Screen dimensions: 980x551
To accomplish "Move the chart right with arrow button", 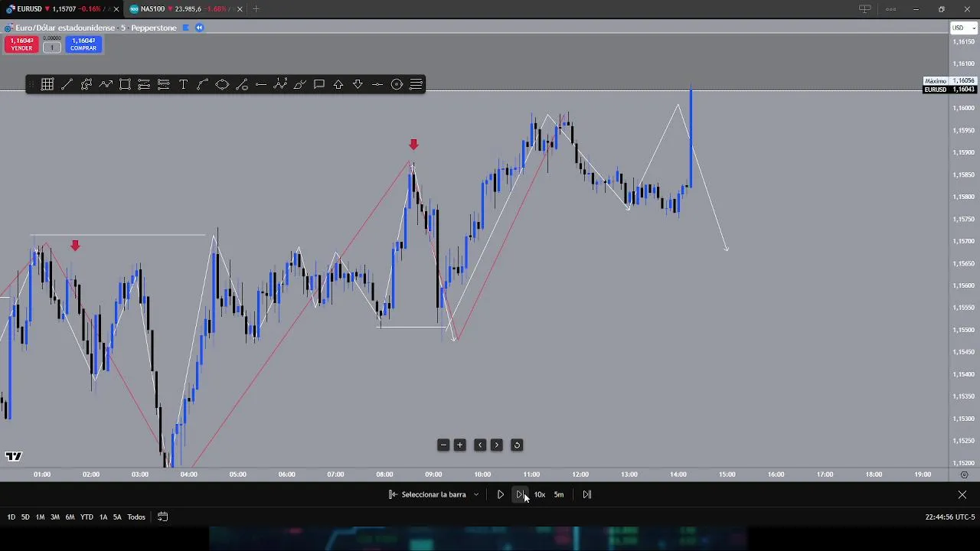I will (496, 445).
